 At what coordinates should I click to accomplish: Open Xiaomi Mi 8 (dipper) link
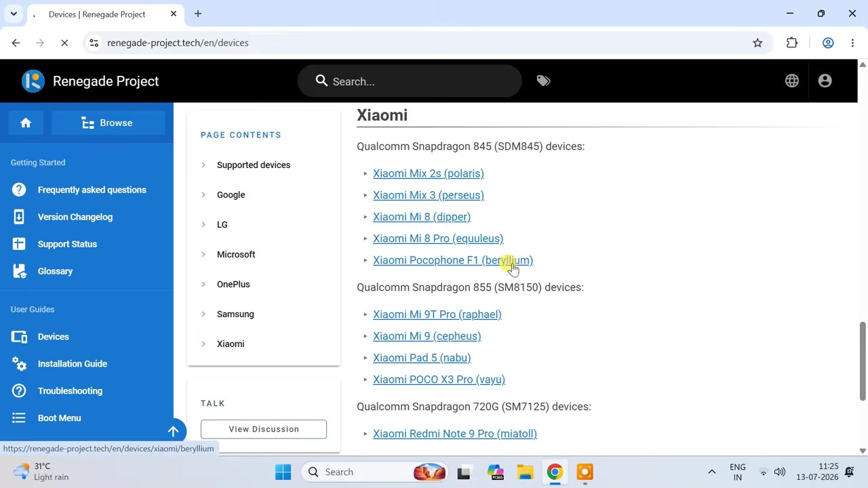[422, 217]
